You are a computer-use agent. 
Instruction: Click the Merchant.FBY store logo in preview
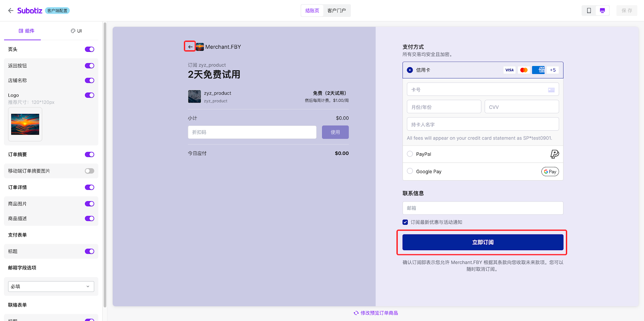tap(200, 47)
